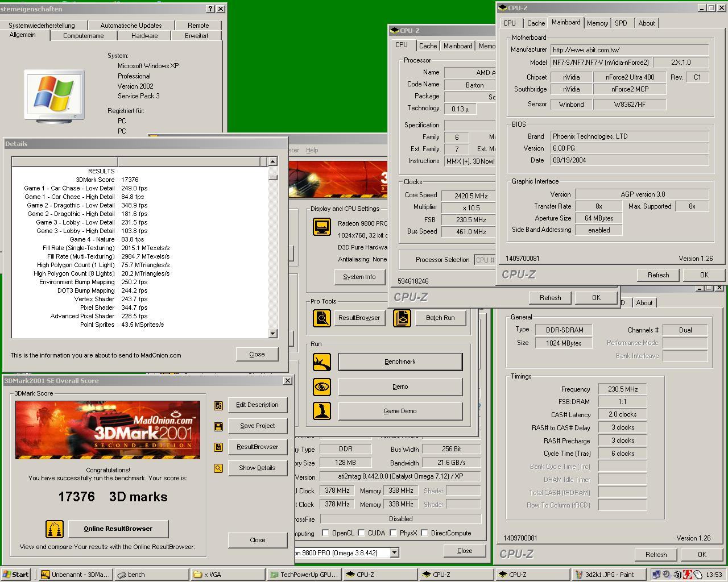
Task: Open the Processor Selection combo box in CPU-Z
Action: 485,260
